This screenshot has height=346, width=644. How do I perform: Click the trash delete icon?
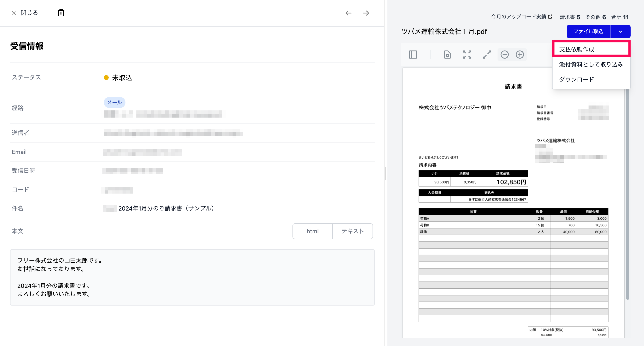point(61,13)
